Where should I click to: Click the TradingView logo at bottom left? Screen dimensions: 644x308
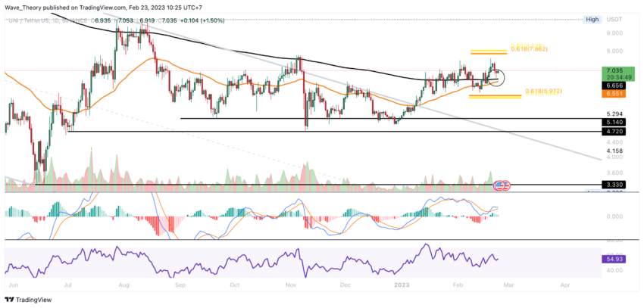tap(27, 300)
